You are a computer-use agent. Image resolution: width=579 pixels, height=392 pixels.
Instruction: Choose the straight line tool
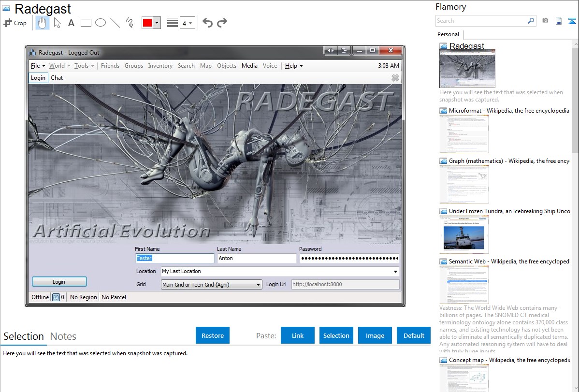(x=115, y=23)
